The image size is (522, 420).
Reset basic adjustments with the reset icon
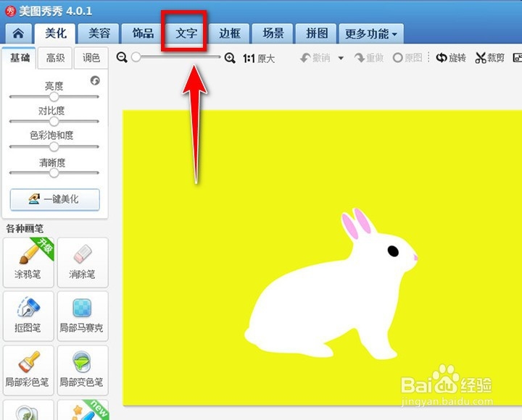95,80
